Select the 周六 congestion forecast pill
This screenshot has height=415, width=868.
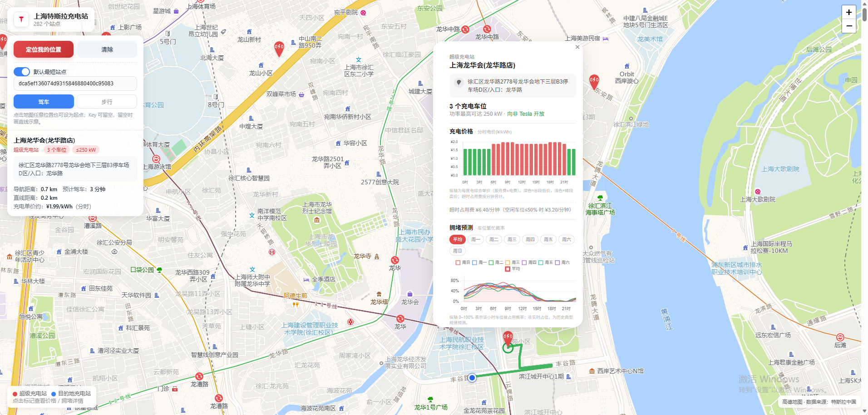click(x=567, y=239)
